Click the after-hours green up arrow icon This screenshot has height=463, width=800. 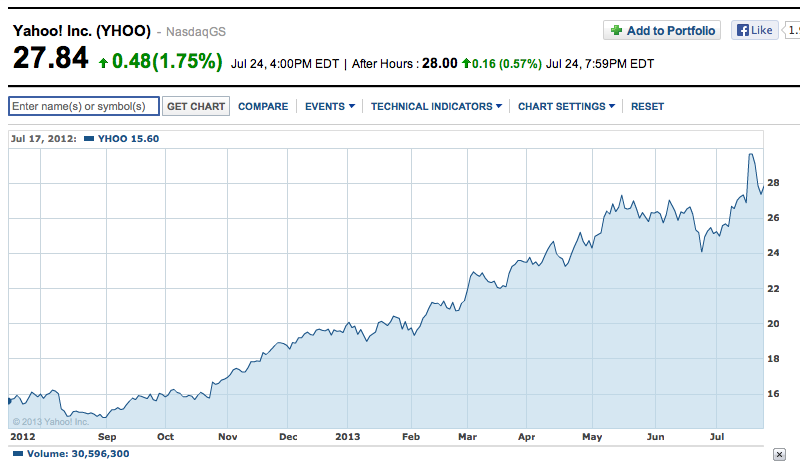pos(466,63)
